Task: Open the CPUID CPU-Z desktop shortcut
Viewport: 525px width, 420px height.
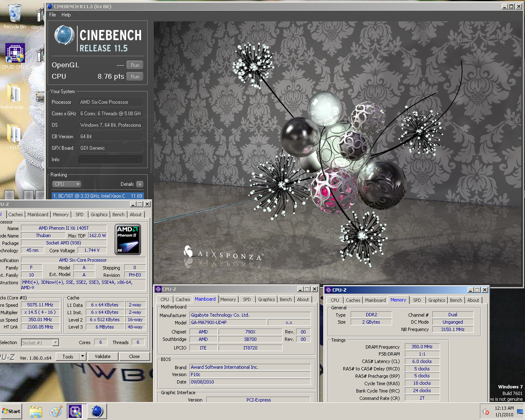Action: (x=15, y=56)
